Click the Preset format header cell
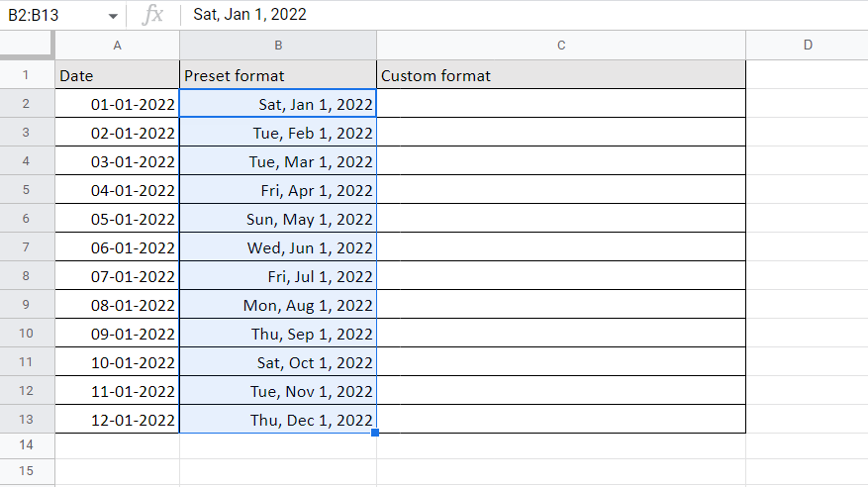 [278, 74]
